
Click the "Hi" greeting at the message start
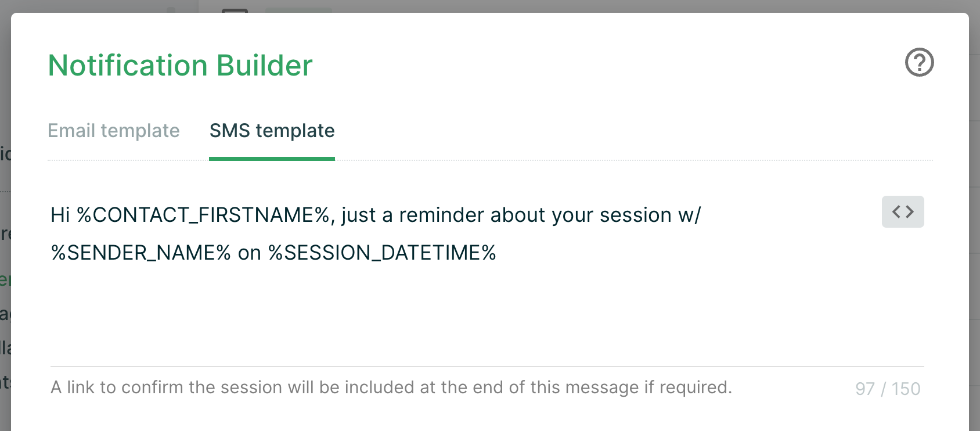point(60,215)
